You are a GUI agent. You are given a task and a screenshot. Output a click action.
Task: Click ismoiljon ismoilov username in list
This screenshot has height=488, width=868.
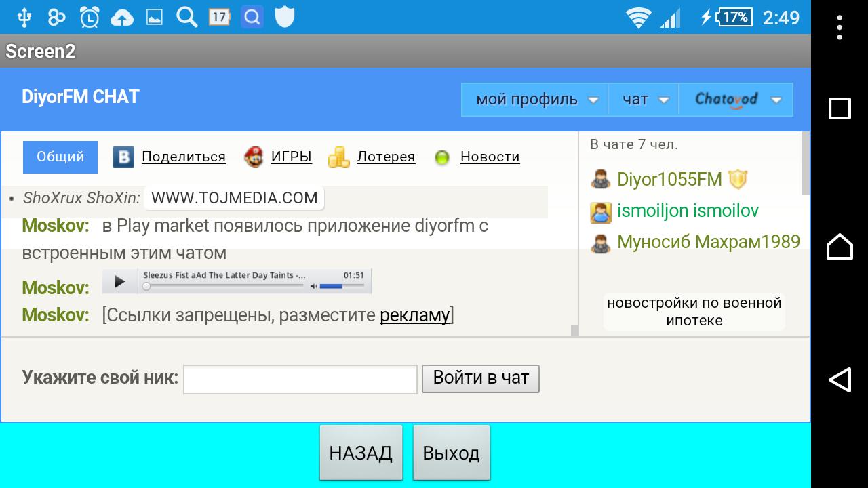(x=688, y=211)
